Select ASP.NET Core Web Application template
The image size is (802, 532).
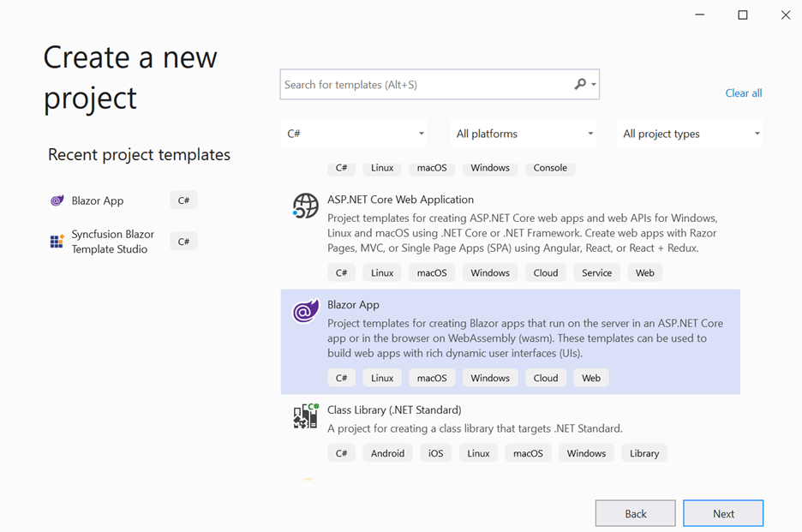[400, 200]
